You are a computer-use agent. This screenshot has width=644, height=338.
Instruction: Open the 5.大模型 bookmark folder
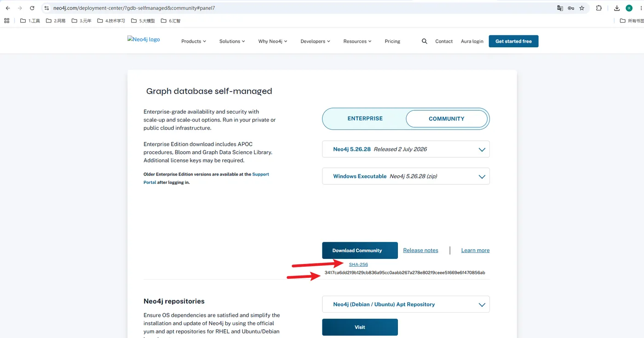pyautogui.click(x=143, y=21)
